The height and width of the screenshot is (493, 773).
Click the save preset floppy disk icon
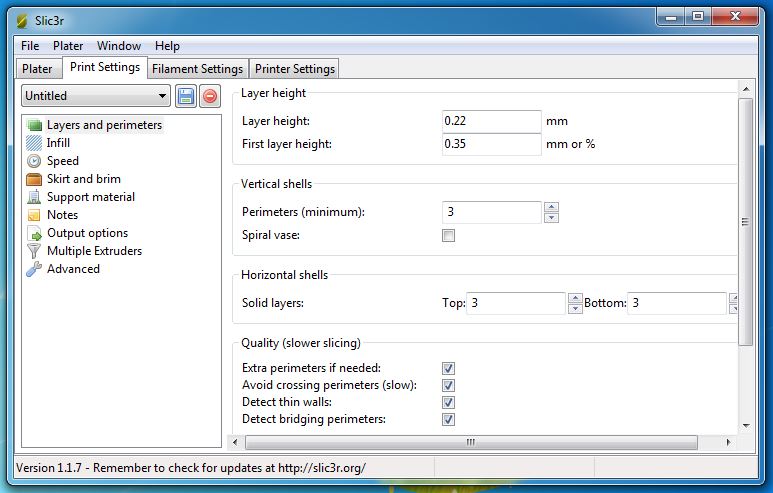[x=185, y=96]
